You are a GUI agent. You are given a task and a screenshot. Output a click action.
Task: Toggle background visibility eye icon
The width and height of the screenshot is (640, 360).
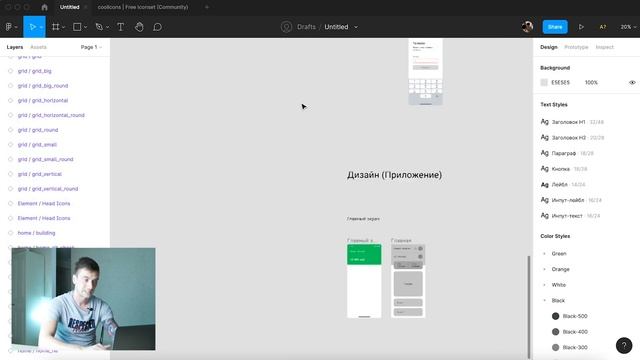tap(632, 82)
